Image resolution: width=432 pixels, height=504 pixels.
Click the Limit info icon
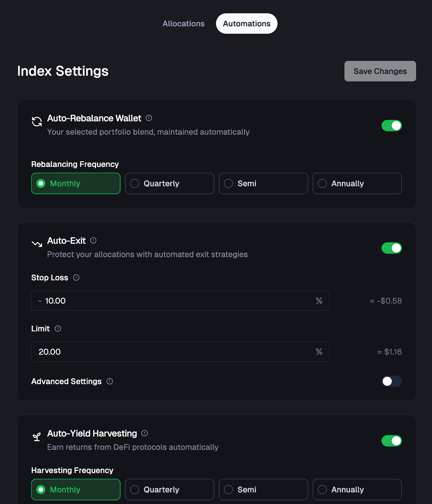[58, 329]
